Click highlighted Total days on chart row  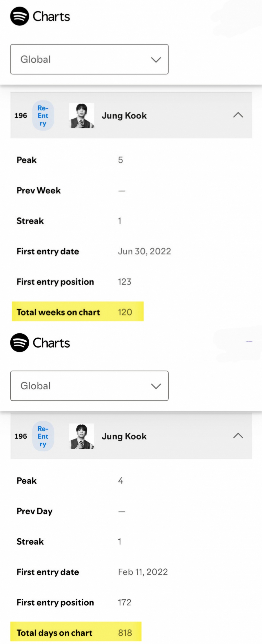tap(76, 632)
